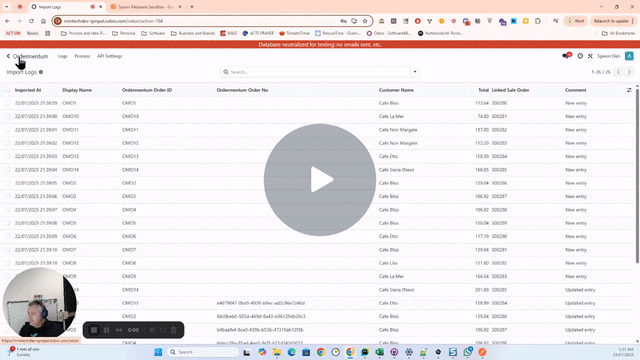
Task: Open the activities clock icon in the header
Action: (x=580, y=56)
